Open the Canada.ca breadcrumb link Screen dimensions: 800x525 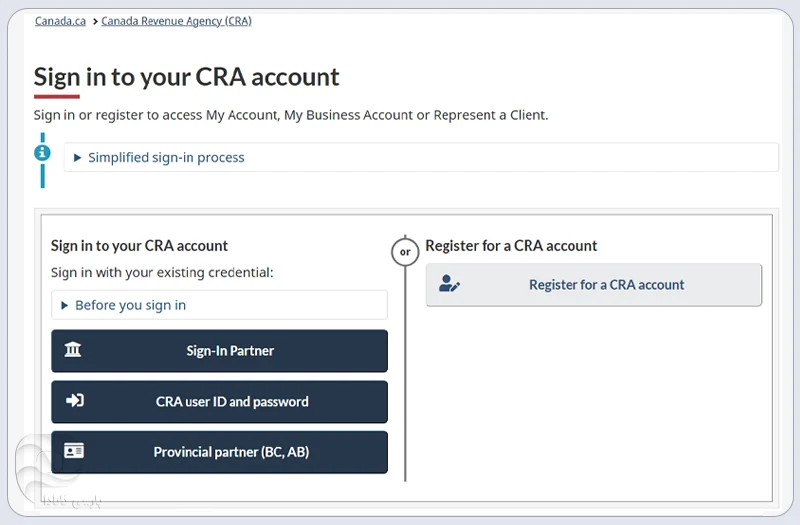pos(60,21)
